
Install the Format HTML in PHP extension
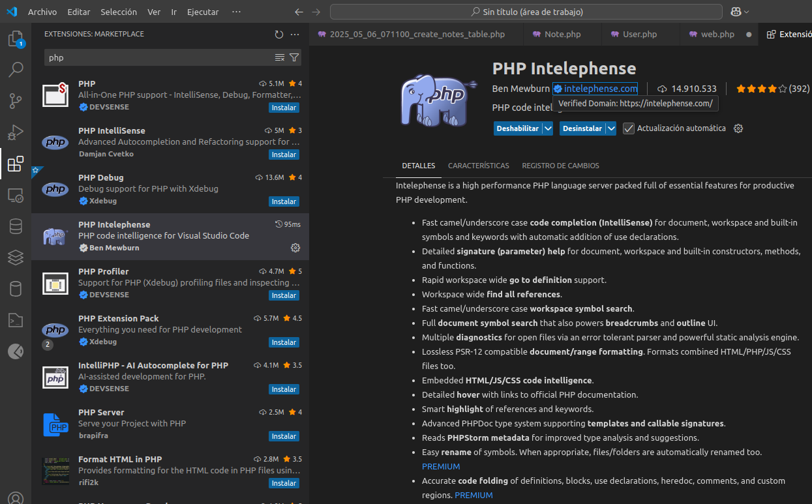284,483
